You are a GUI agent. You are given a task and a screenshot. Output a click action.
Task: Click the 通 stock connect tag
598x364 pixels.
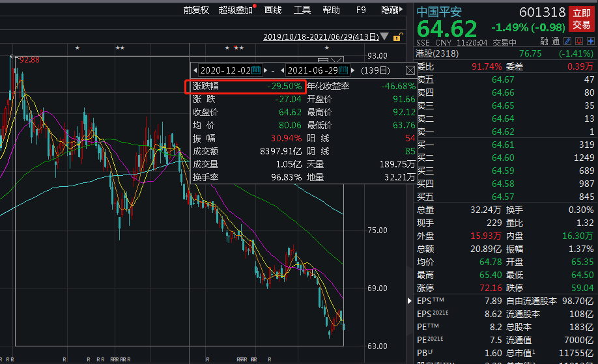[x=556, y=42]
